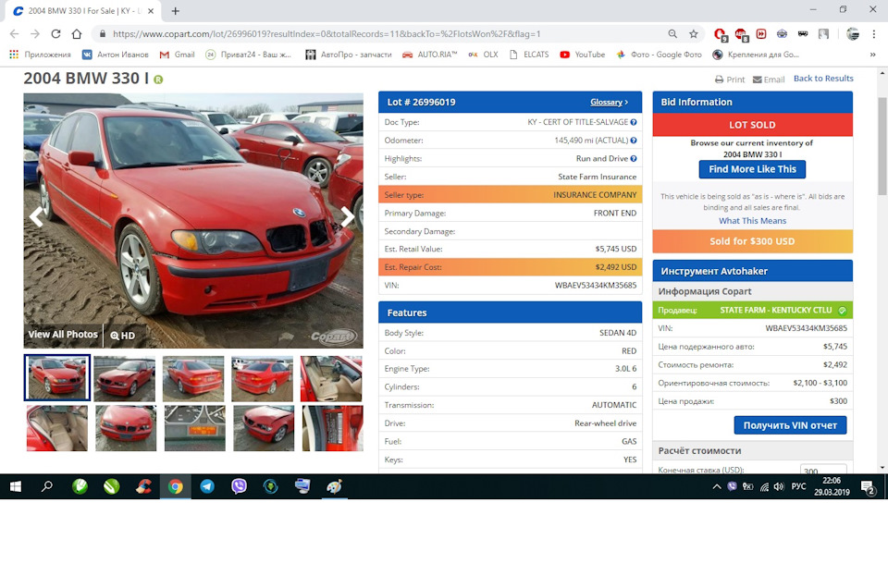This screenshot has height=588, width=888.
Task: Open the Doc Type help icon
Action: click(x=634, y=122)
